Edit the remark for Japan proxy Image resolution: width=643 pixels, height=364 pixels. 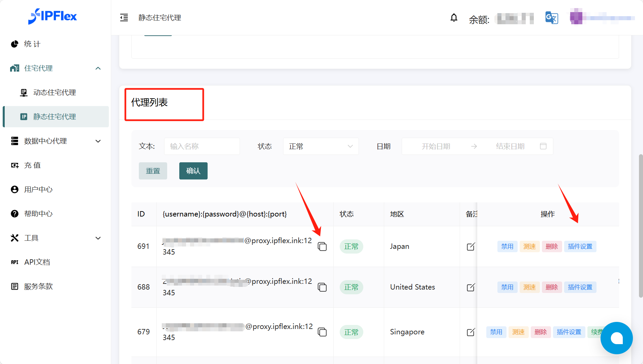471,246
